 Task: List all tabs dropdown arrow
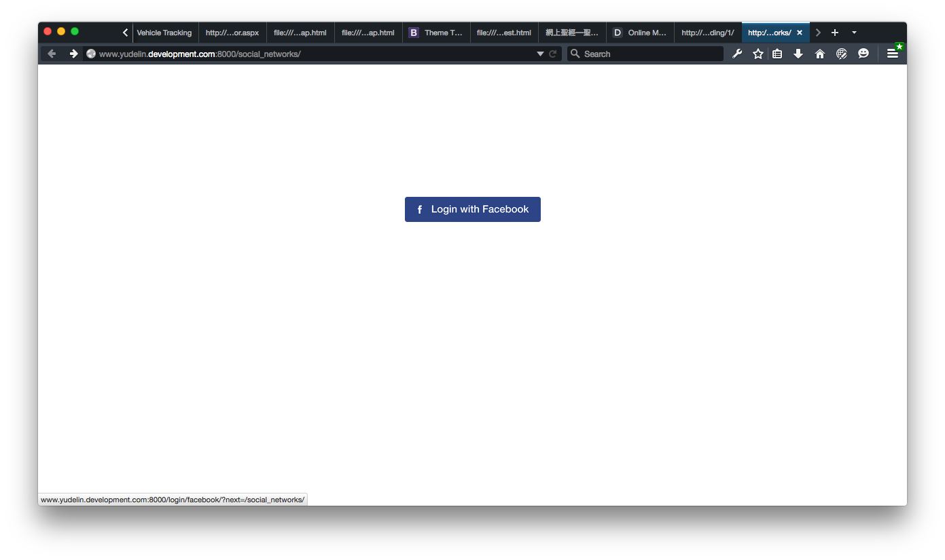854,33
